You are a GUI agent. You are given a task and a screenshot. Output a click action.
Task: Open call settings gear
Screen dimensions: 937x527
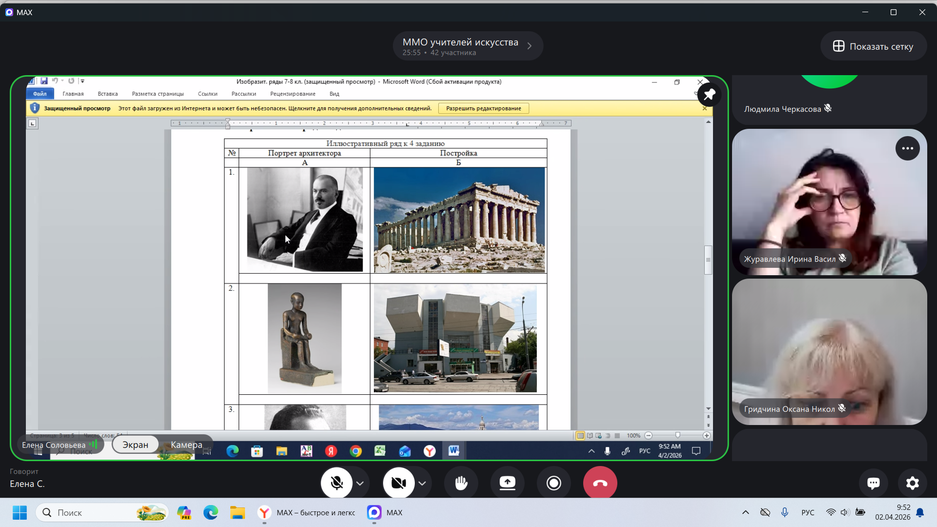point(912,483)
